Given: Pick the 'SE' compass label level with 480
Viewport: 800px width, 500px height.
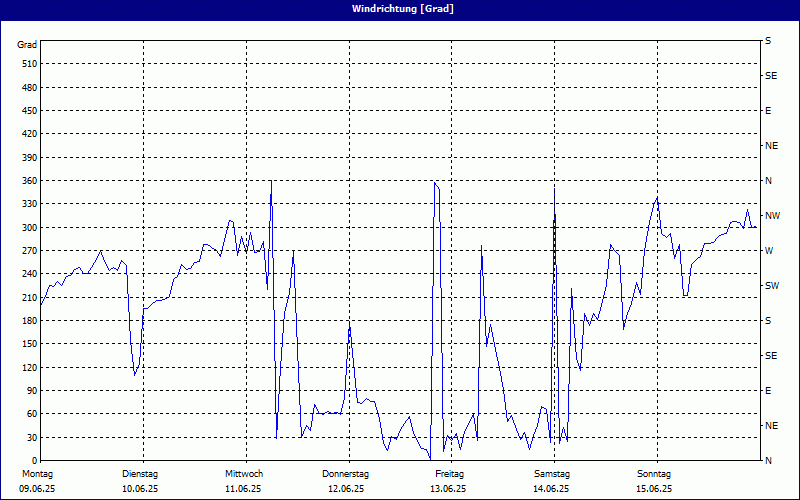Looking at the screenshot, I should pyautogui.click(x=771, y=76).
